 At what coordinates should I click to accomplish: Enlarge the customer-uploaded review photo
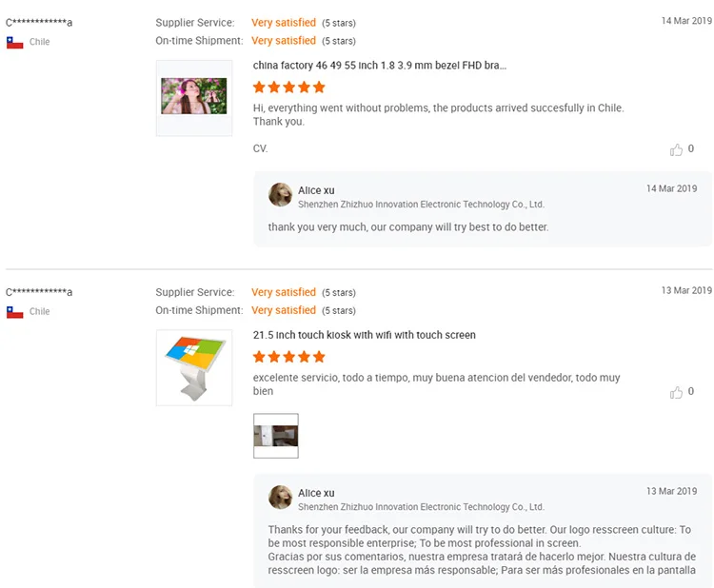[x=276, y=436]
